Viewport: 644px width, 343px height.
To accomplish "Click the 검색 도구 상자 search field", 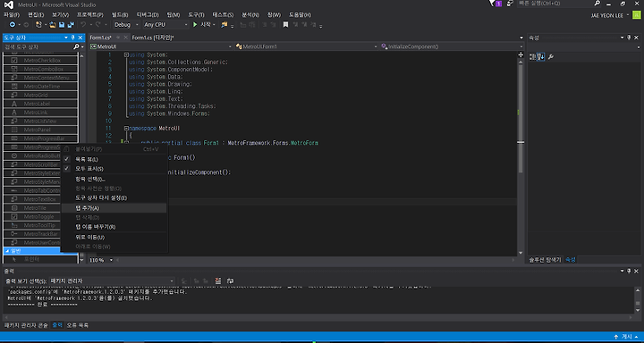I will pyautogui.click(x=38, y=47).
